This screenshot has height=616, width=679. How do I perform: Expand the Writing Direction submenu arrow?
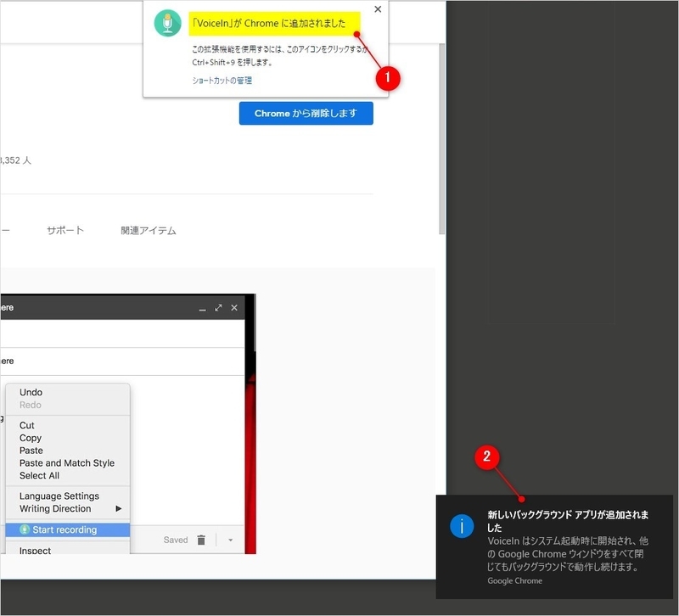118,508
